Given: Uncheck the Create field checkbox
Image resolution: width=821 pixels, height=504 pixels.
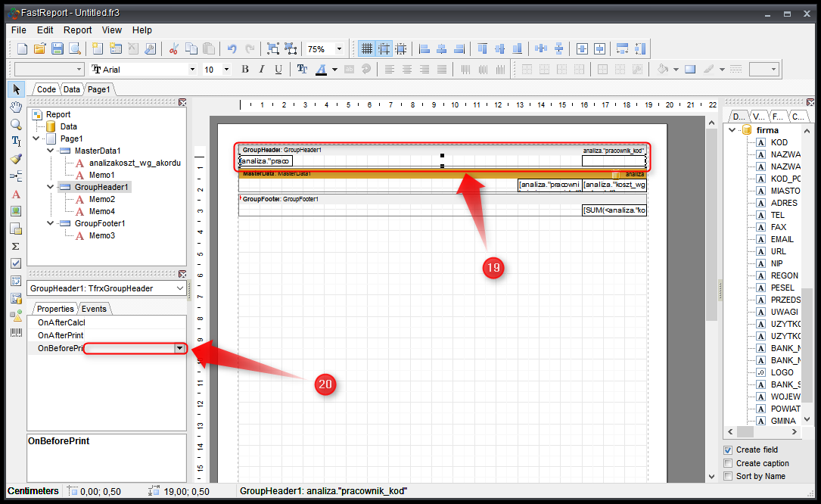Looking at the screenshot, I should [x=728, y=450].
